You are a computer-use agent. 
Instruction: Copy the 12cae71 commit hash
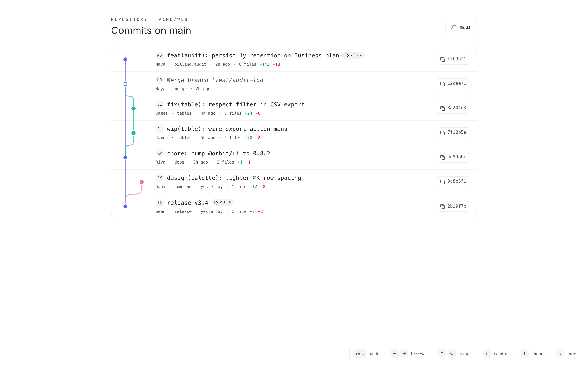click(453, 84)
